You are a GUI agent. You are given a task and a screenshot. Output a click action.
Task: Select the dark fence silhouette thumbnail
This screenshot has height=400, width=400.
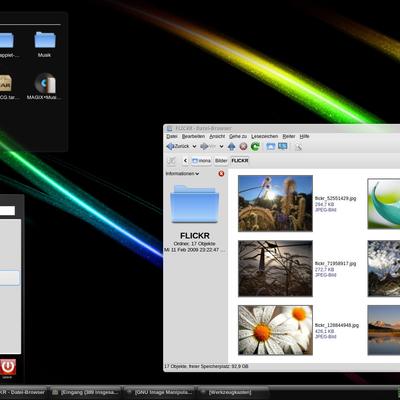(275, 268)
